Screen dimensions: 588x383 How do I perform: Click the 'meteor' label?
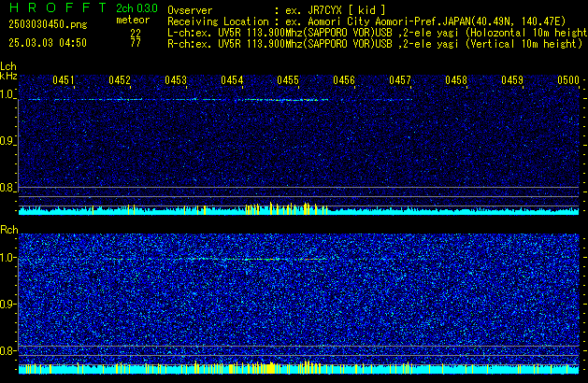coord(133,20)
